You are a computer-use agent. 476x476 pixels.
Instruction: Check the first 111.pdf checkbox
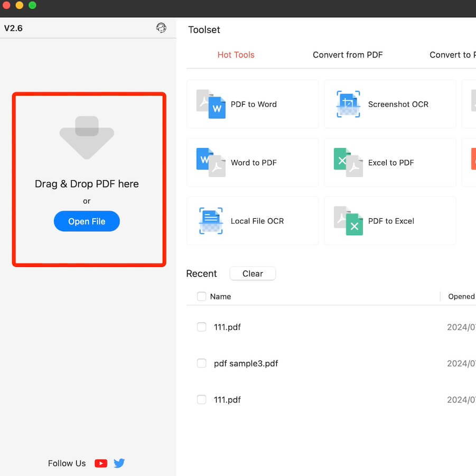point(202,327)
